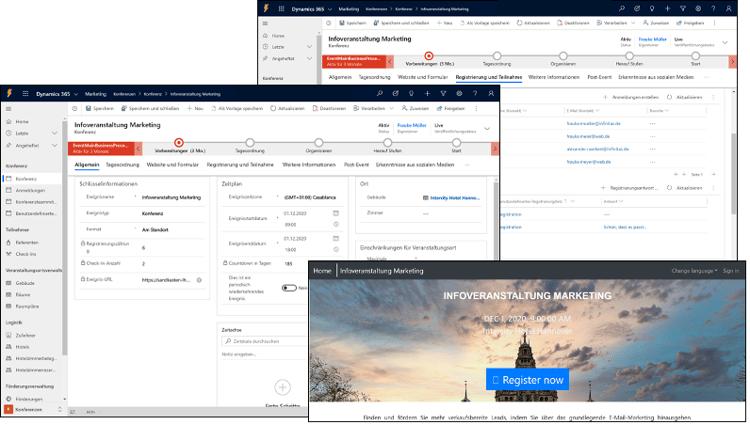750x425 pixels.
Task: Select Weitere Informationen tab in front window
Action: coord(309,164)
